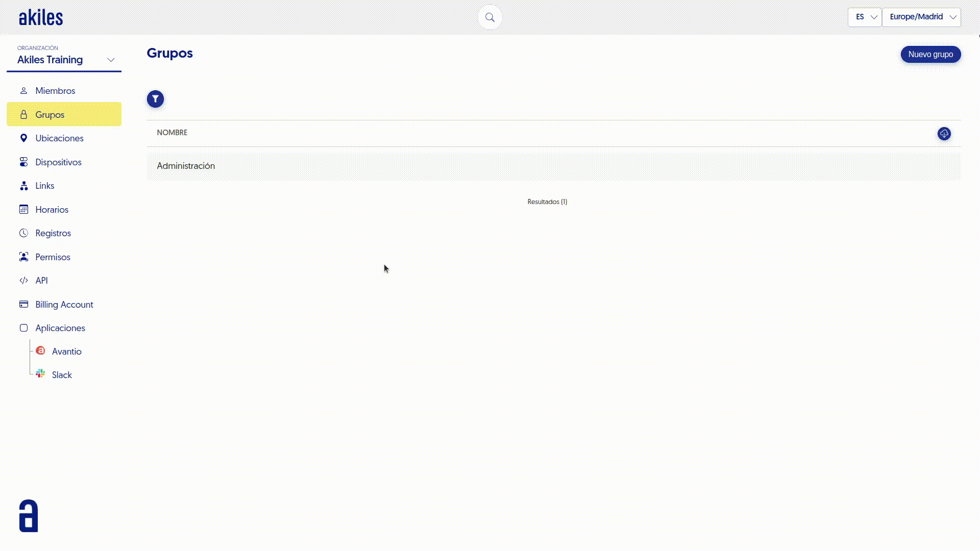Open the Dispositivos devices icon

click(x=23, y=162)
